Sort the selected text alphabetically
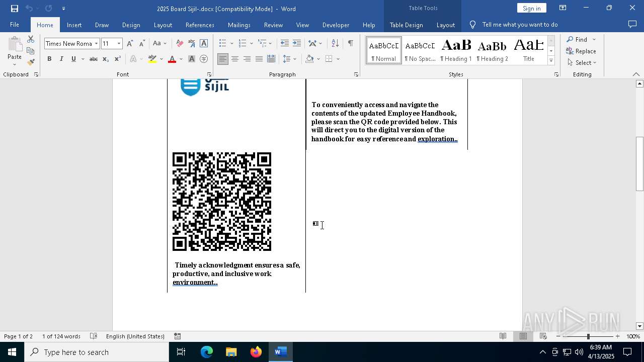The width and height of the screenshot is (644, 362). tap(335, 44)
